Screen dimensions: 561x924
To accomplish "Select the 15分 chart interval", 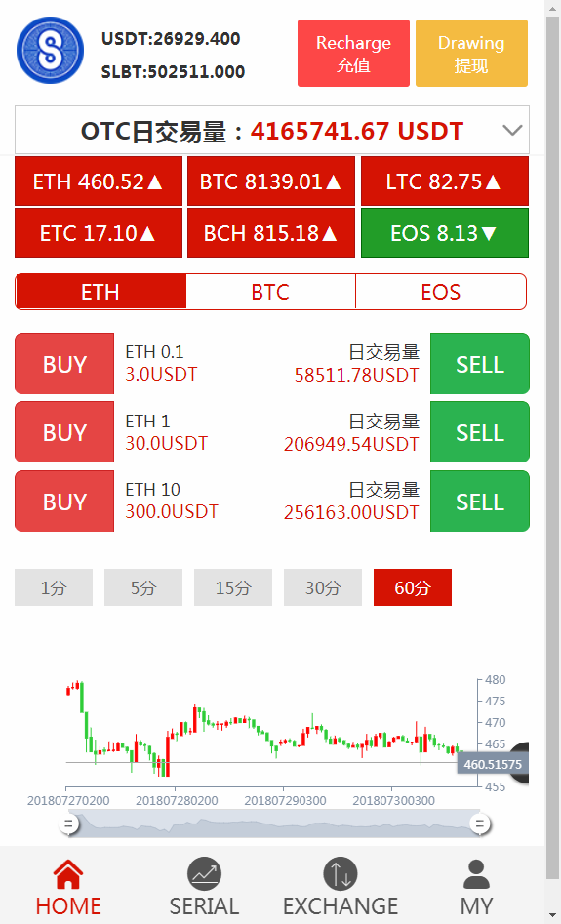I will 233,587.
